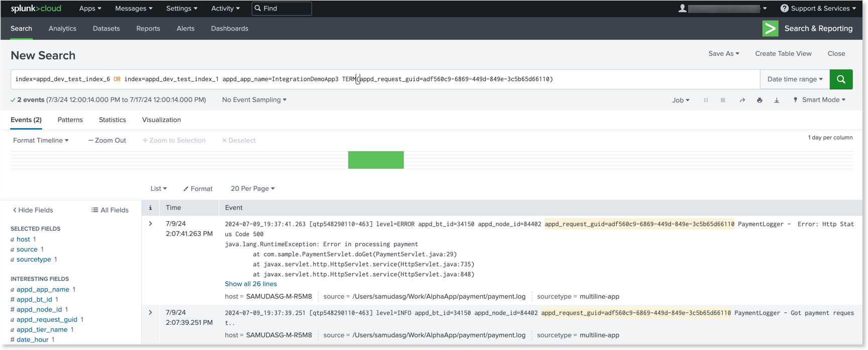Viewport: 868px width, 350px height.
Task: Open Search & Reporting app icon
Action: tap(770, 29)
